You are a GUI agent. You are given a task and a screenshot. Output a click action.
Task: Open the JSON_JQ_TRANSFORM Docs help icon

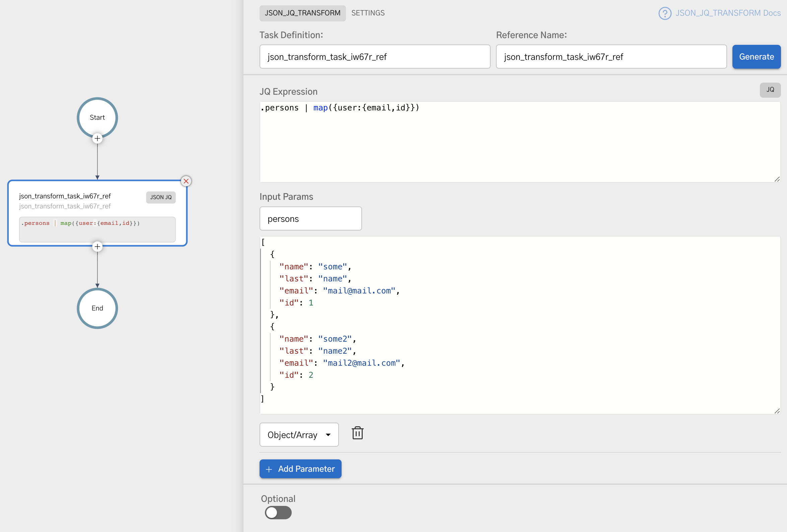point(665,13)
